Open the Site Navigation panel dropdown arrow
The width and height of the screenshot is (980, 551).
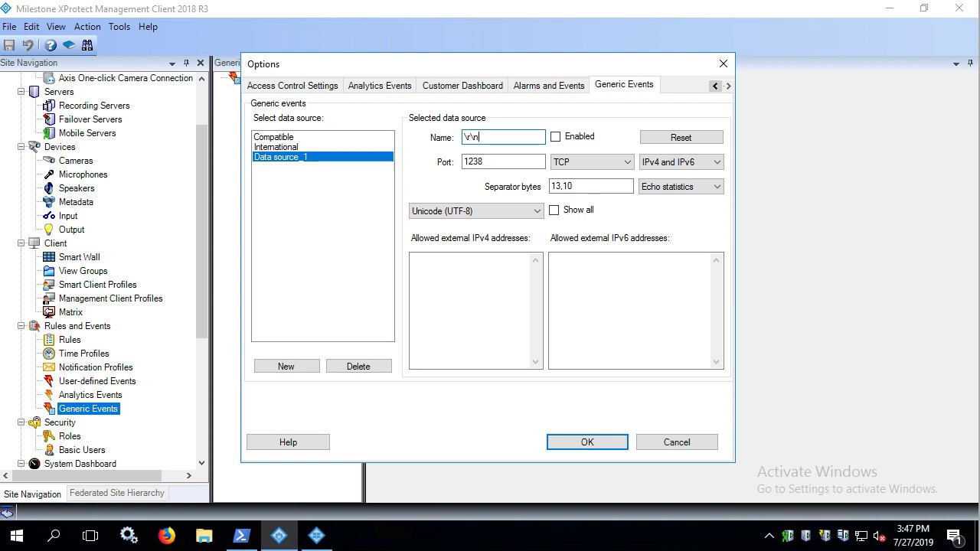(172, 64)
